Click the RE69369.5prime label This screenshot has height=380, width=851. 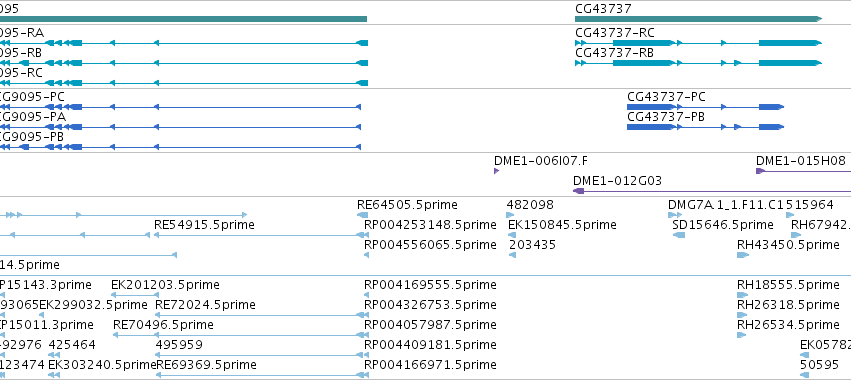(206, 365)
